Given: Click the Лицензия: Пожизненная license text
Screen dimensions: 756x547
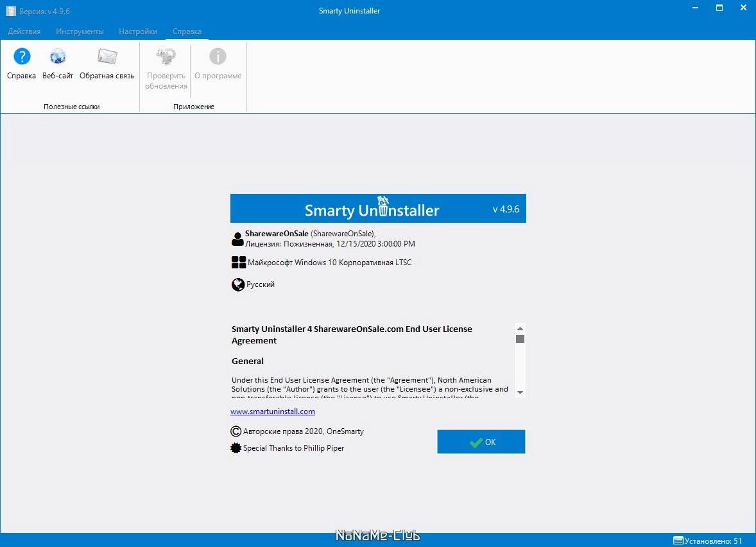Looking at the screenshot, I should [331, 244].
